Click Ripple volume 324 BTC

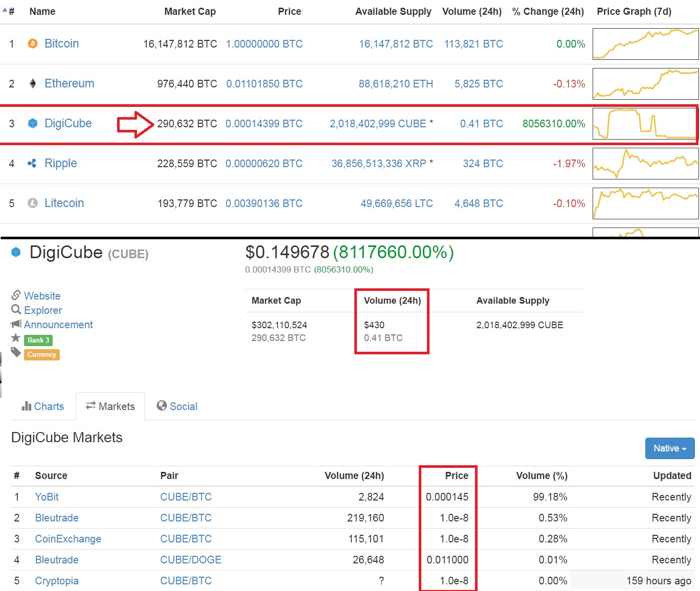point(483,164)
